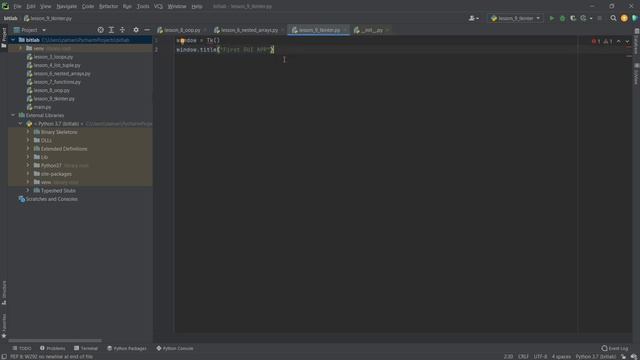Click the grey stop button in the run toolbar

tap(600, 18)
